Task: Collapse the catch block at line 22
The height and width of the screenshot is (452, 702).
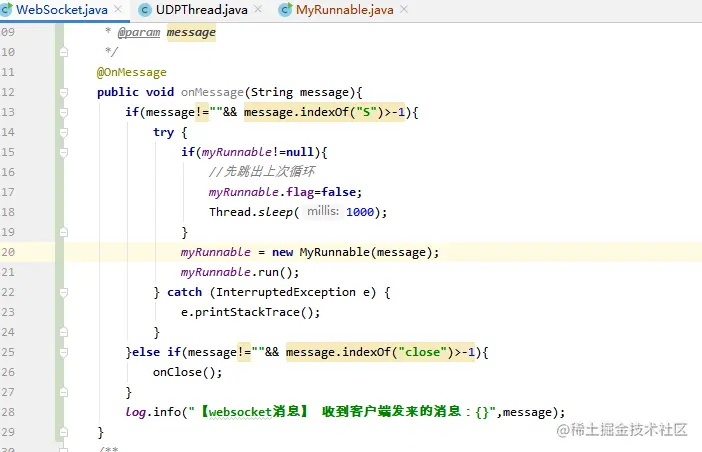Action: [64, 292]
